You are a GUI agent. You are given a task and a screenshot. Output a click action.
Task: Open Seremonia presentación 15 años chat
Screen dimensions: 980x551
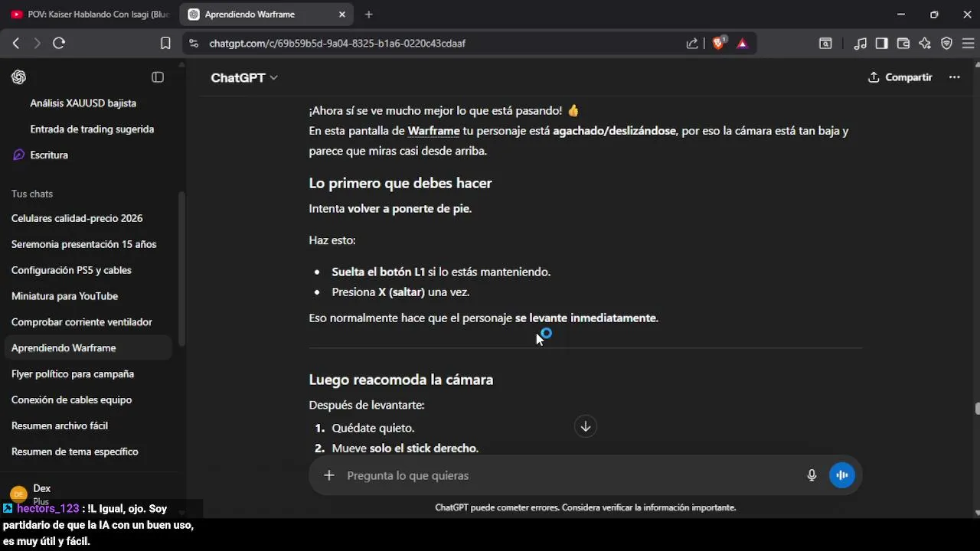(x=89, y=245)
